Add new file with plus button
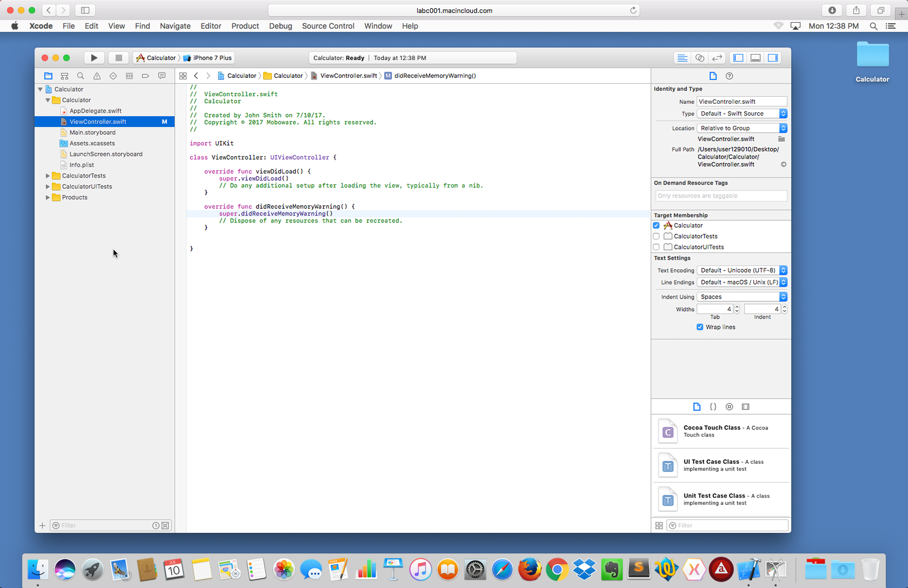This screenshot has width=908, height=588. pyautogui.click(x=42, y=525)
